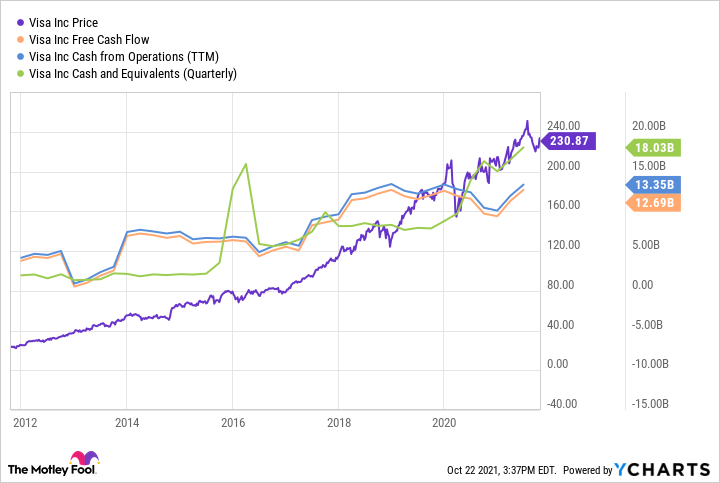Click the orange Free Cash Flow legend dot
The height and width of the screenshot is (483, 720).
19,38
